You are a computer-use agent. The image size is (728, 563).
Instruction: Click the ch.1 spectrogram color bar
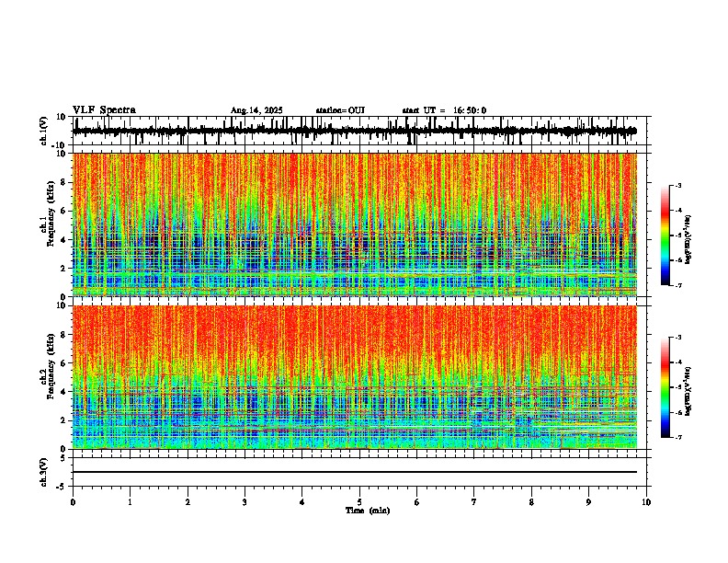coord(665,236)
